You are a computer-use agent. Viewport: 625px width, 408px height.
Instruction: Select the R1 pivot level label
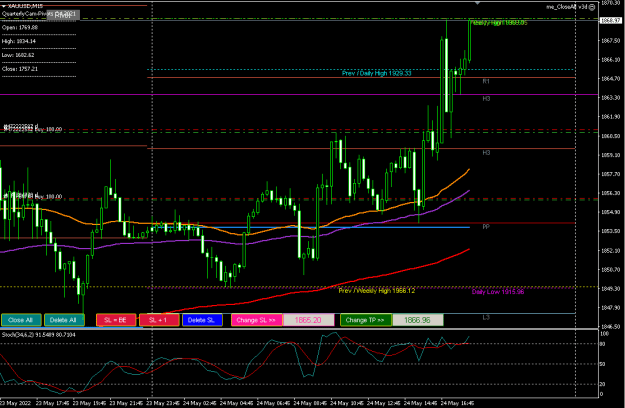click(x=486, y=81)
